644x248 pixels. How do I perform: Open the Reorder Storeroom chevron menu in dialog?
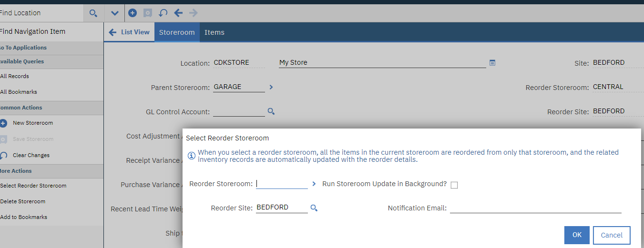click(314, 183)
